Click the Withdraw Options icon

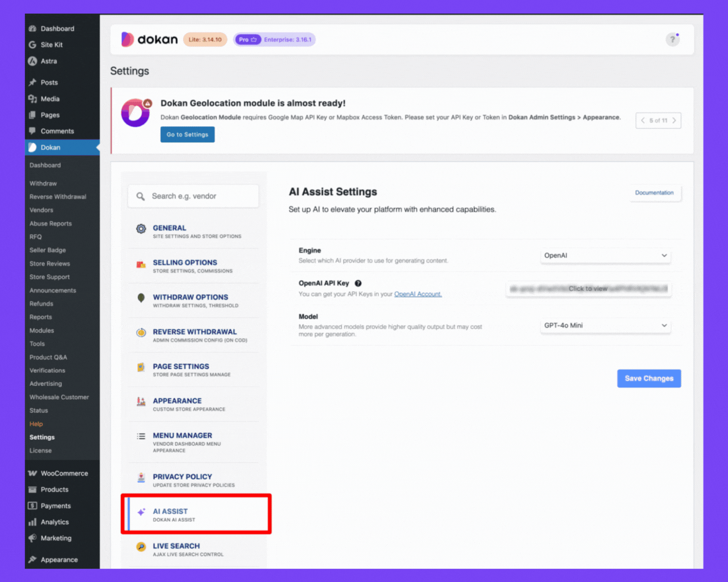[x=141, y=298]
